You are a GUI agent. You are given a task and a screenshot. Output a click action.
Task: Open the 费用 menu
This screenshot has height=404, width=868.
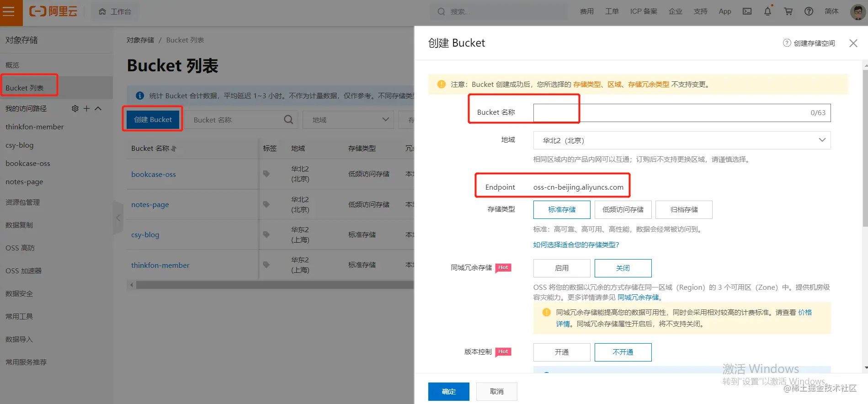[587, 11]
